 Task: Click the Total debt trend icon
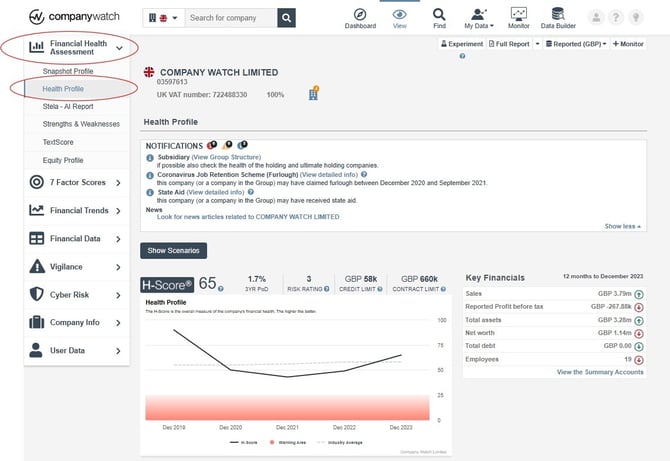639,346
